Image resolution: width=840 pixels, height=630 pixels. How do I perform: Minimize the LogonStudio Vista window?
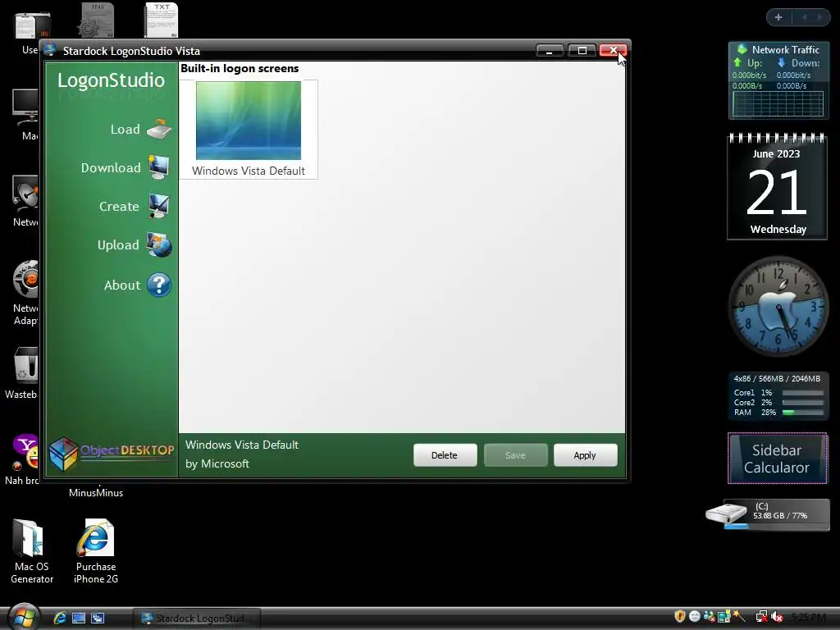tap(550, 50)
